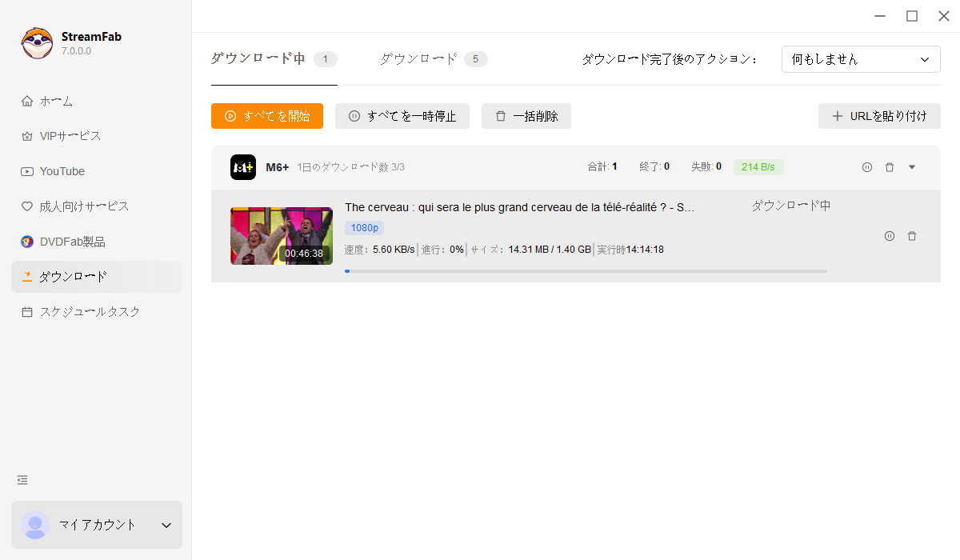Delete the entire M6+ group
Screen dimensions: 960x560
(x=890, y=166)
